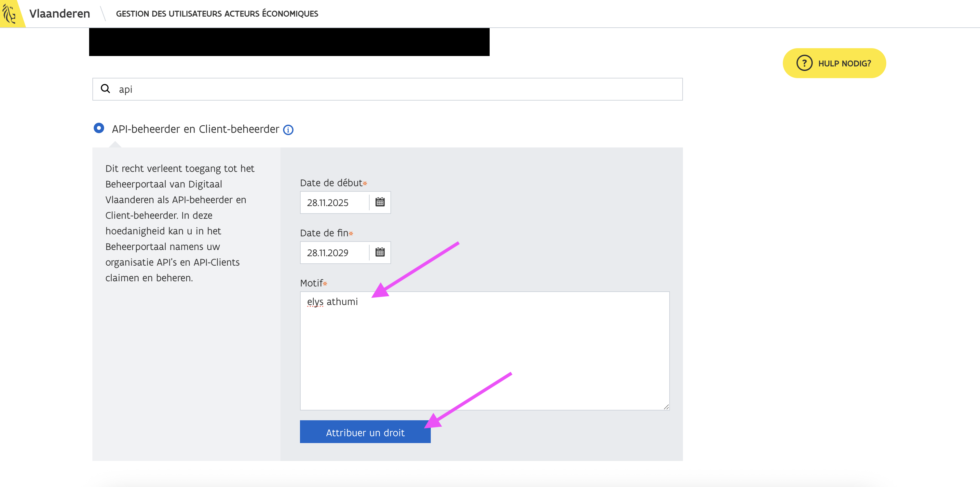Open the start date calendar icon
980x487 pixels.
380,202
